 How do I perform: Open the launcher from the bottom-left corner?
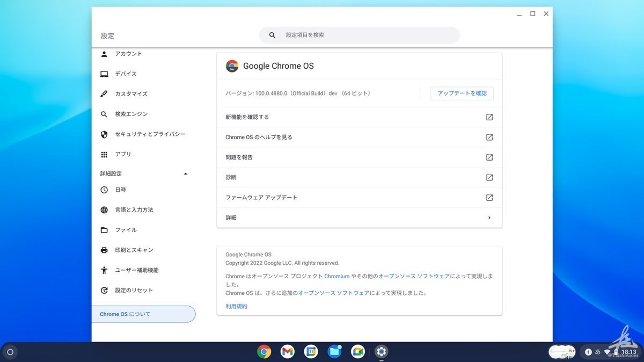[10, 352]
